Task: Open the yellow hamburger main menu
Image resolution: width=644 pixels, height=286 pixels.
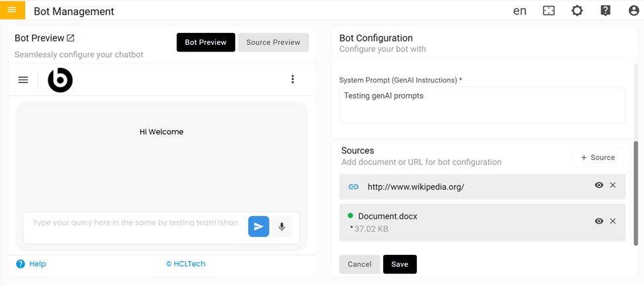Action: (x=12, y=10)
